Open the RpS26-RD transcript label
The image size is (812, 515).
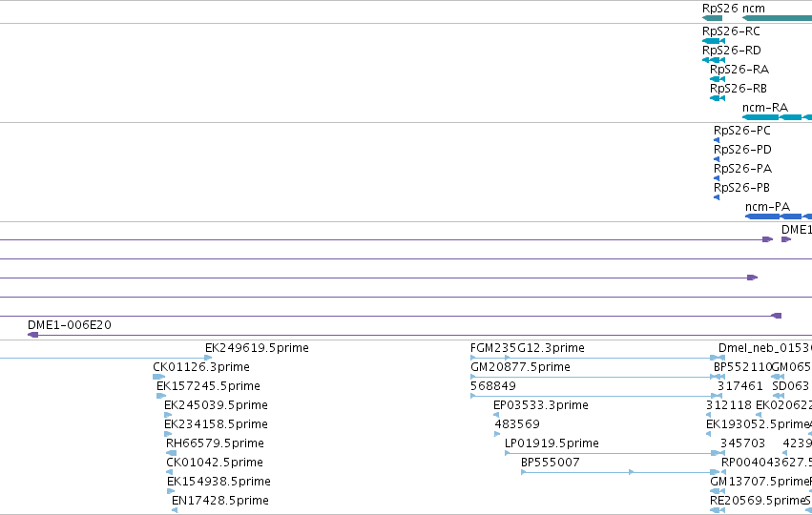point(731,51)
